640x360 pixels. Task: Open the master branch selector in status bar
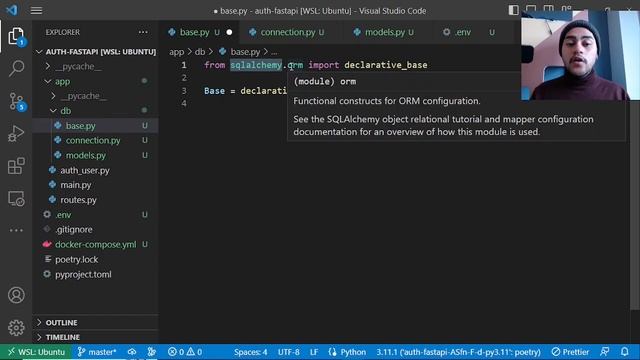pos(97,352)
